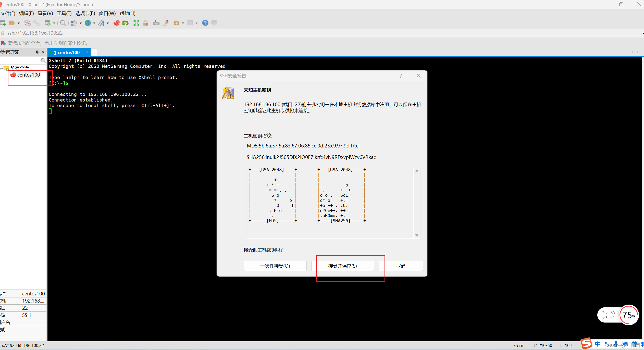The image size is (644, 350).
Task: Click the new folder plus toolbar icon
Action: (177, 23)
